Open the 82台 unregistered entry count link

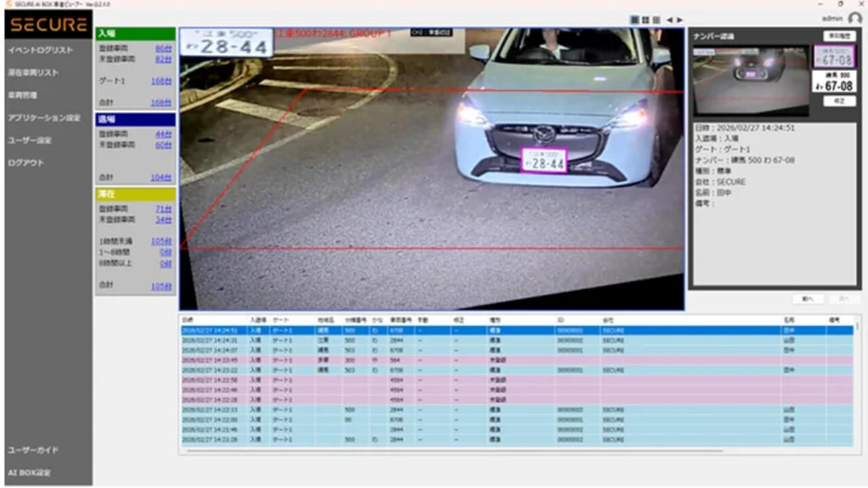[163, 60]
